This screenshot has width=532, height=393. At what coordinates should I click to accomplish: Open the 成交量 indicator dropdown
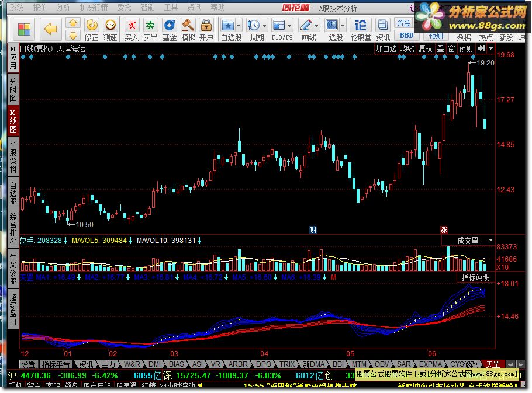[x=490, y=240]
